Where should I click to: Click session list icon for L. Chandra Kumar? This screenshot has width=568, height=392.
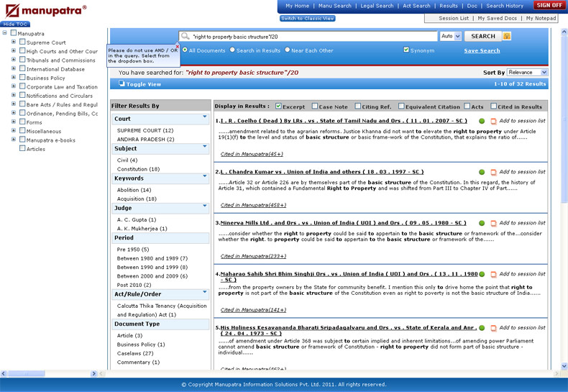(x=493, y=172)
